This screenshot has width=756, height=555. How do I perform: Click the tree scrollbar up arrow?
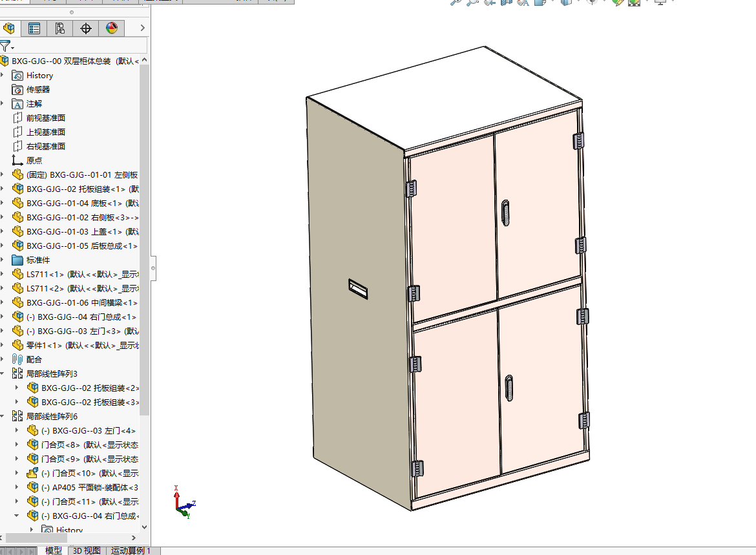(x=144, y=60)
